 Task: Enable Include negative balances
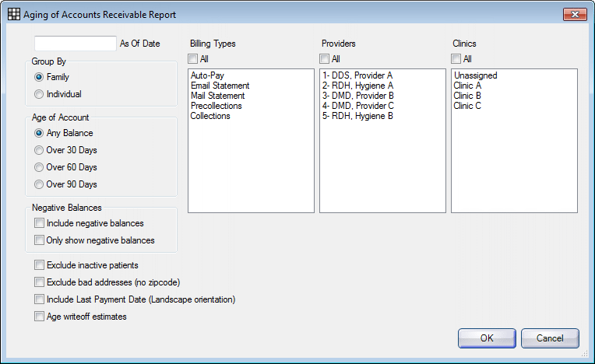pyautogui.click(x=39, y=223)
